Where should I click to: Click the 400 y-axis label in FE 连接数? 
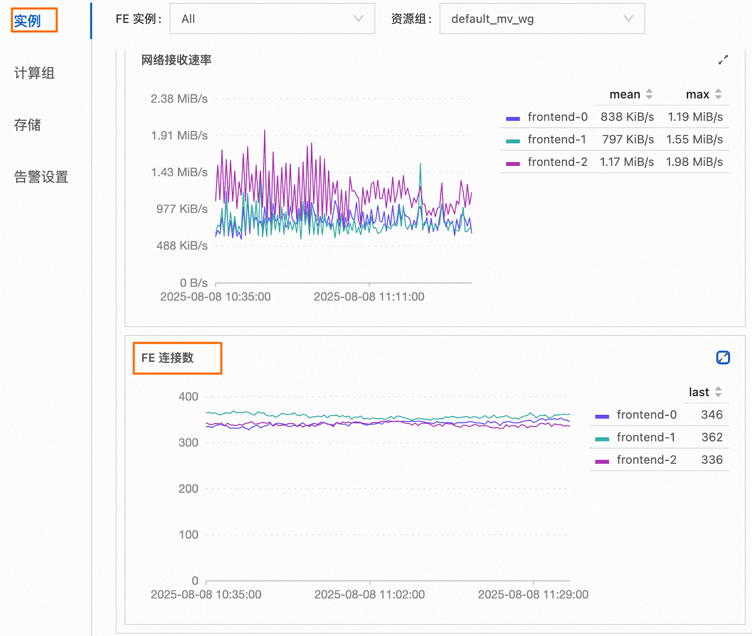pyautogui.click(x=188, y=397)
